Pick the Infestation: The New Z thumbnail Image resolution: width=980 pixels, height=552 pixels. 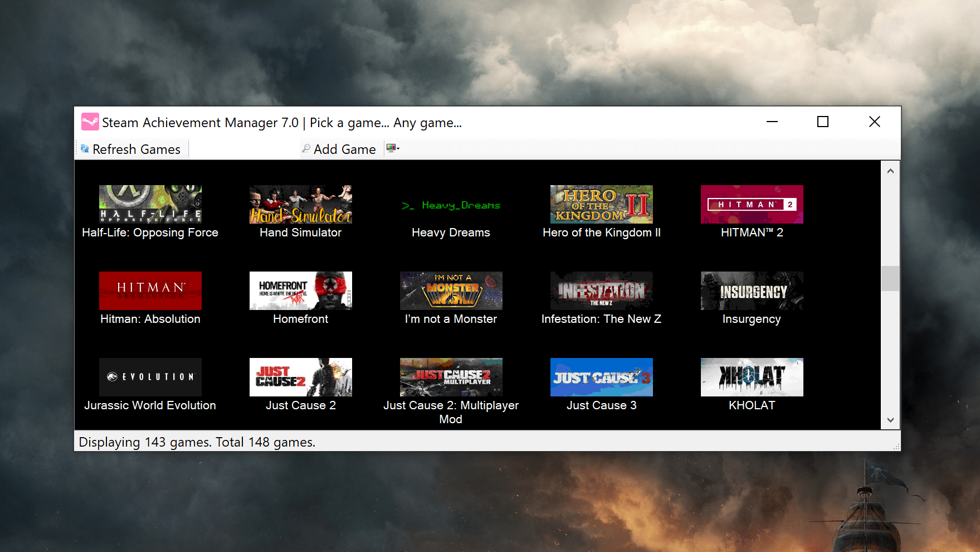[x=602, y=290]
